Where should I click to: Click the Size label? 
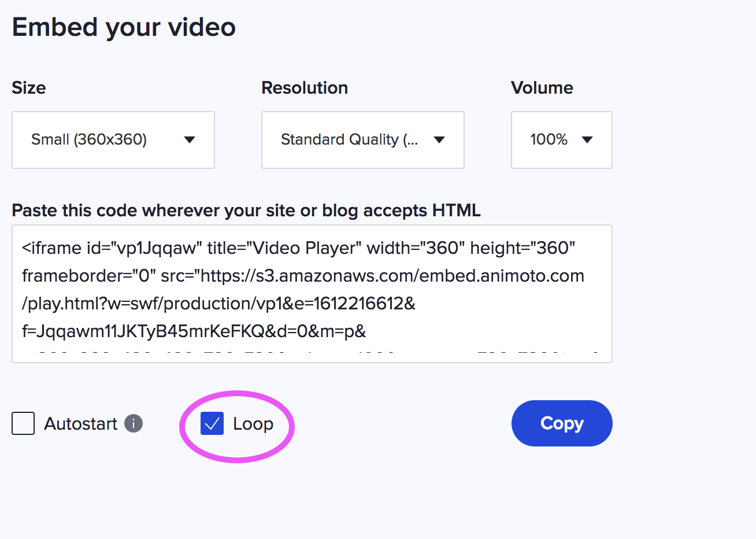(x=29, y=88)
